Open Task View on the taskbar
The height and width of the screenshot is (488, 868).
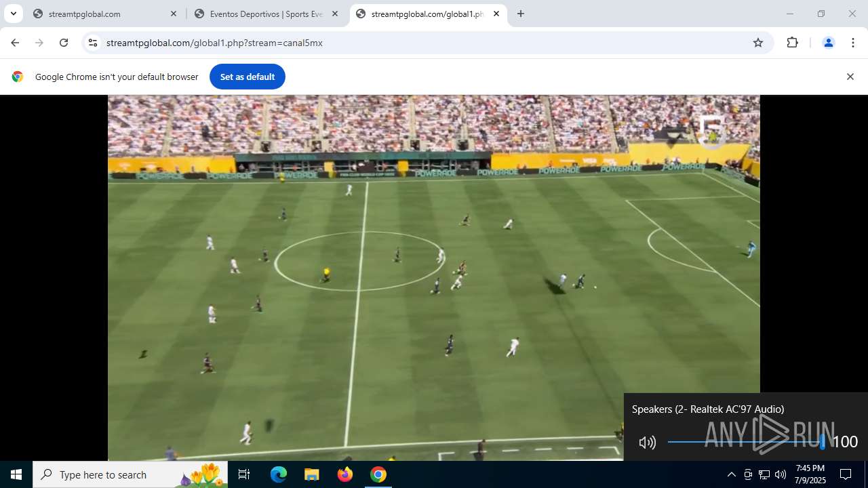244,474
